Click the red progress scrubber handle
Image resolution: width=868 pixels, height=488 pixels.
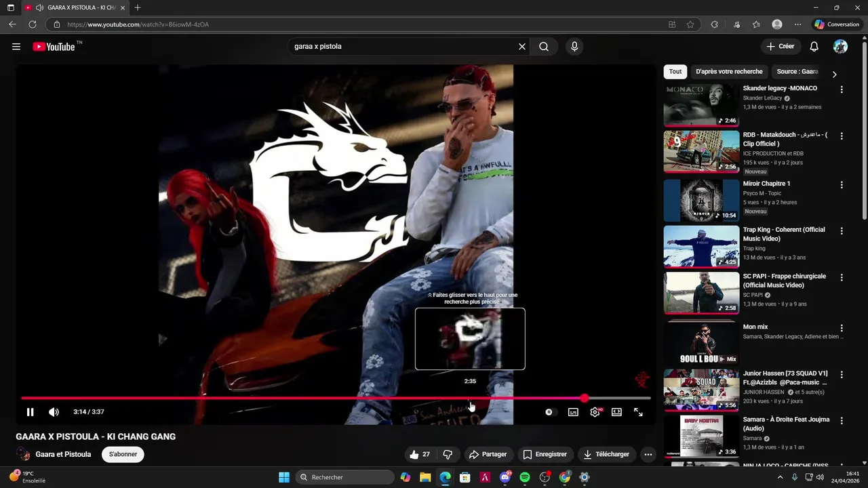(x=585, y=399)
